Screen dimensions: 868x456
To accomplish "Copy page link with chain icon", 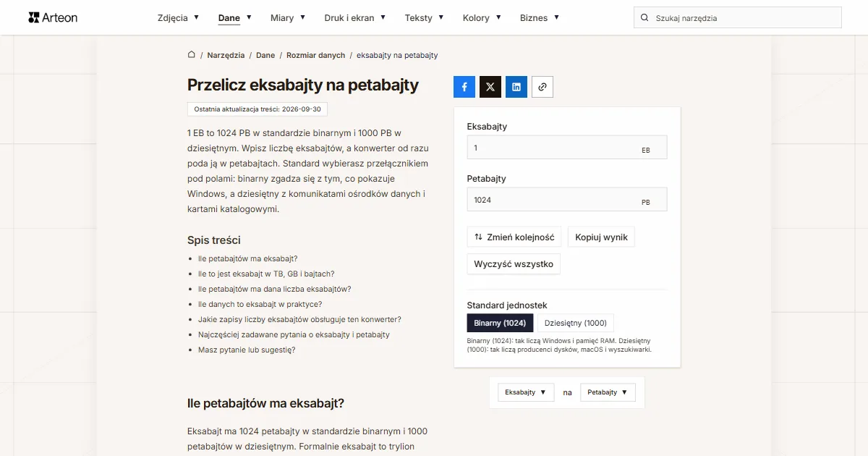I will [x=542, y=87].
